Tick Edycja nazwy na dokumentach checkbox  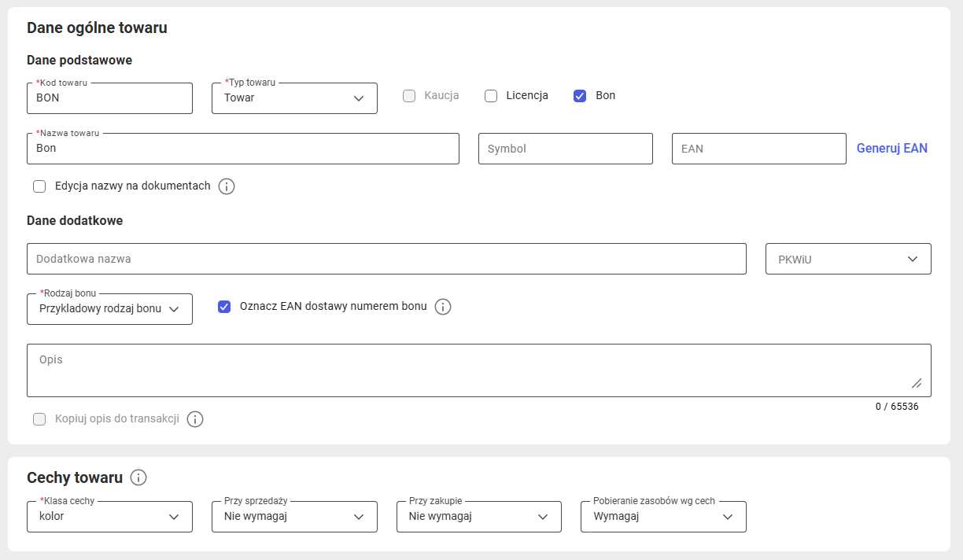tap(39, 186)
